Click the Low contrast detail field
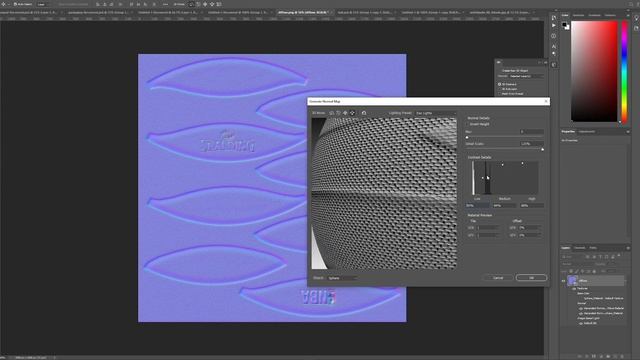This screenshot has width=640, height=360. click(x=477, y=205)
